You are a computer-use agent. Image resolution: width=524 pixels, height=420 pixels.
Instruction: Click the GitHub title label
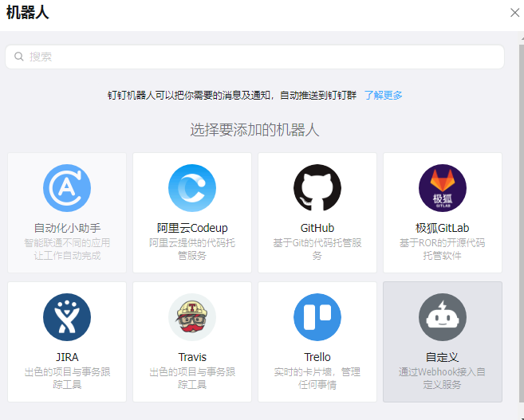tap(317, 228)
